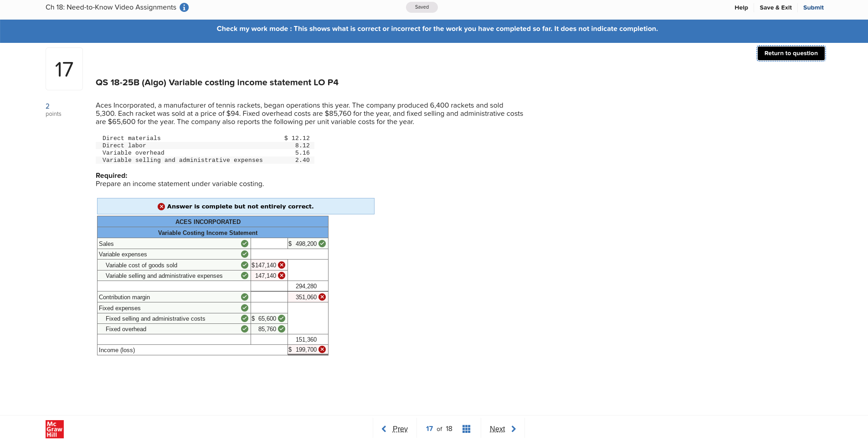
Task: Click the Return to question button
Action: click(791, 53)
